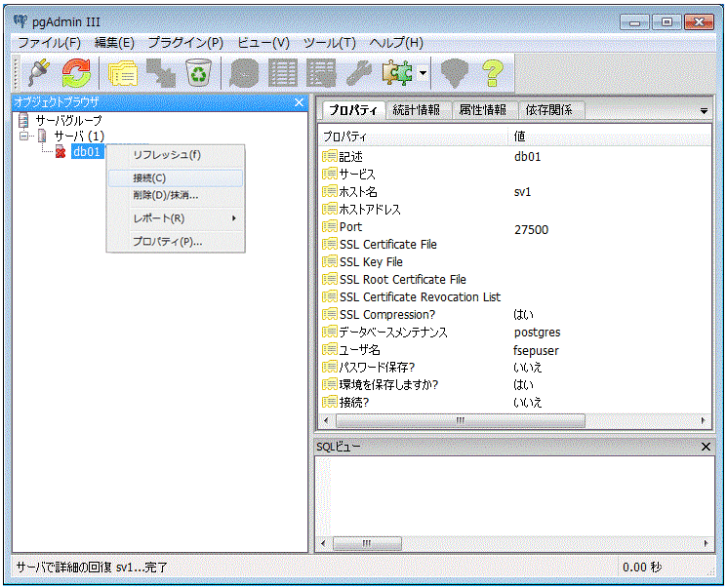The width and height of the screenshot is (727, 588).
Task: Open the ビュー(V) menu
Action: point(263,43)
